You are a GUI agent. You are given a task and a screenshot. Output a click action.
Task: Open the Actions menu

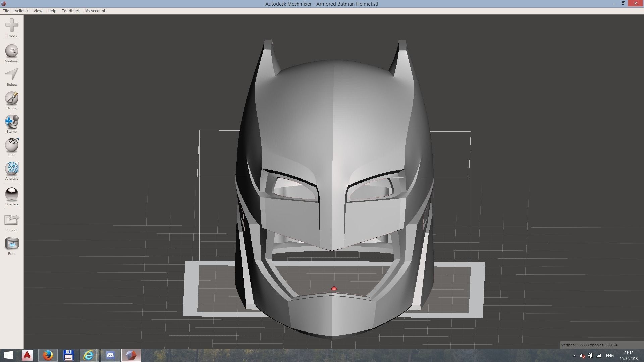[x=21, y=11]
